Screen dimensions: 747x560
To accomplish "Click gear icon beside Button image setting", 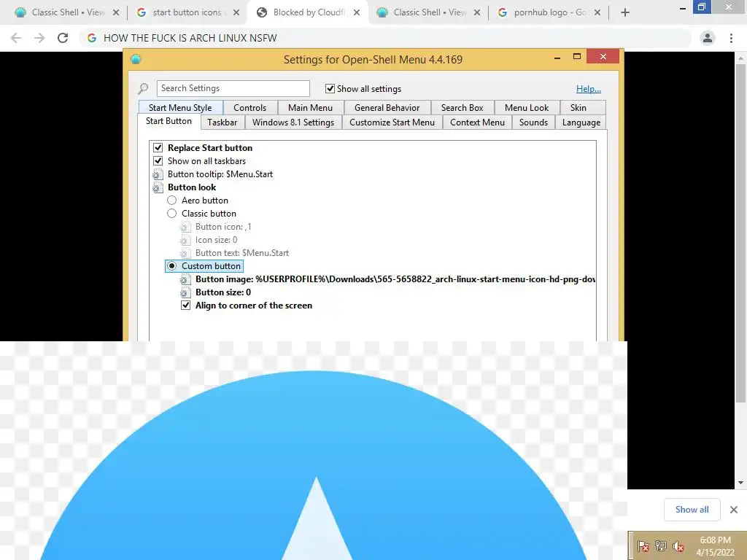I will point(185,279).
